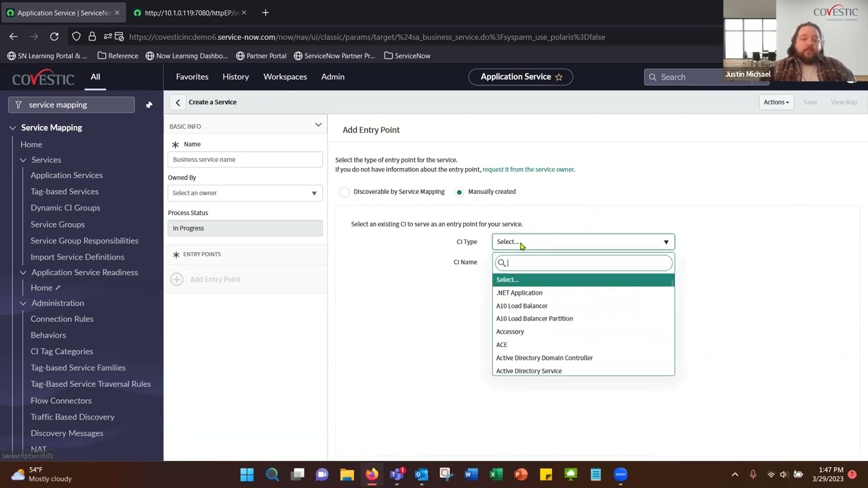Open Service Groups module
Viewport: 868px width, 488px height.
pyautogui.click(x=58, y=224)
